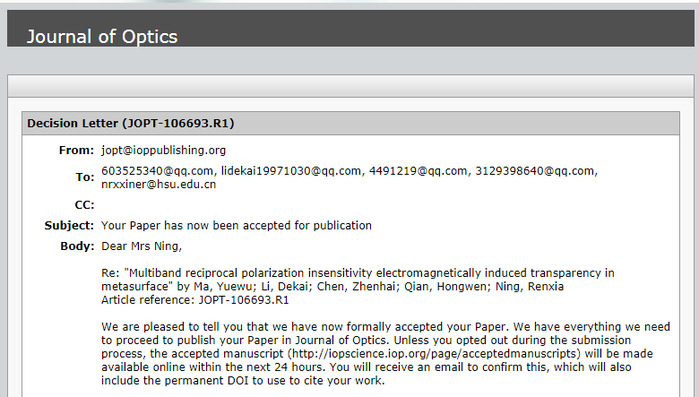Click the Subject field label
The width and height of the screenshot is (699, 397).
[x=69, y=225]
